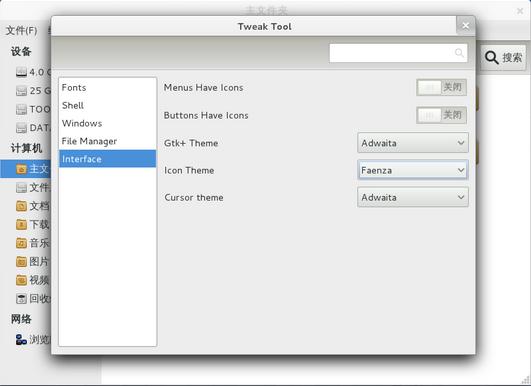This screenshot has height=386, width=531.
Task: Toggle the Menus Have Icons switch
Action: click(x=441, y=87)
